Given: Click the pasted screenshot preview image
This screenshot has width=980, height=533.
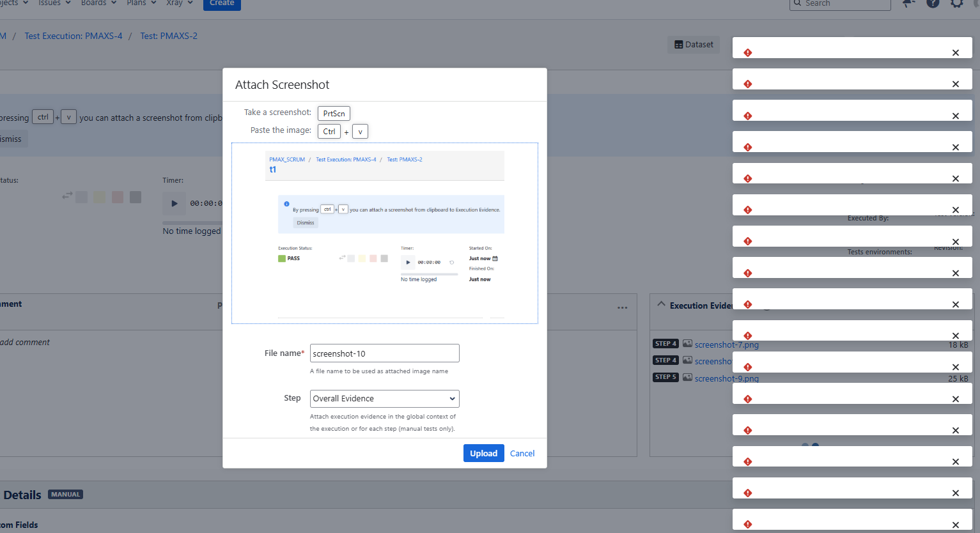Looking at the screenshot, I should (385, 233).
